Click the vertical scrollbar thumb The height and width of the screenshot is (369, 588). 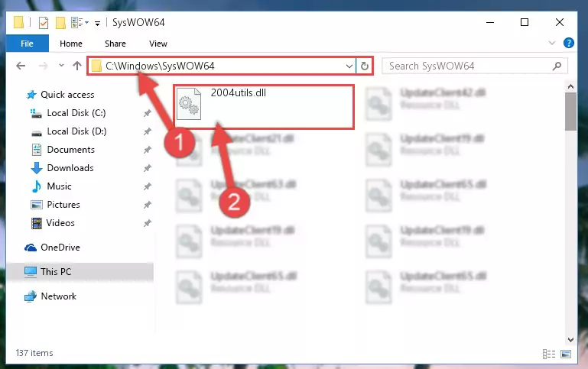click(570, 112)
